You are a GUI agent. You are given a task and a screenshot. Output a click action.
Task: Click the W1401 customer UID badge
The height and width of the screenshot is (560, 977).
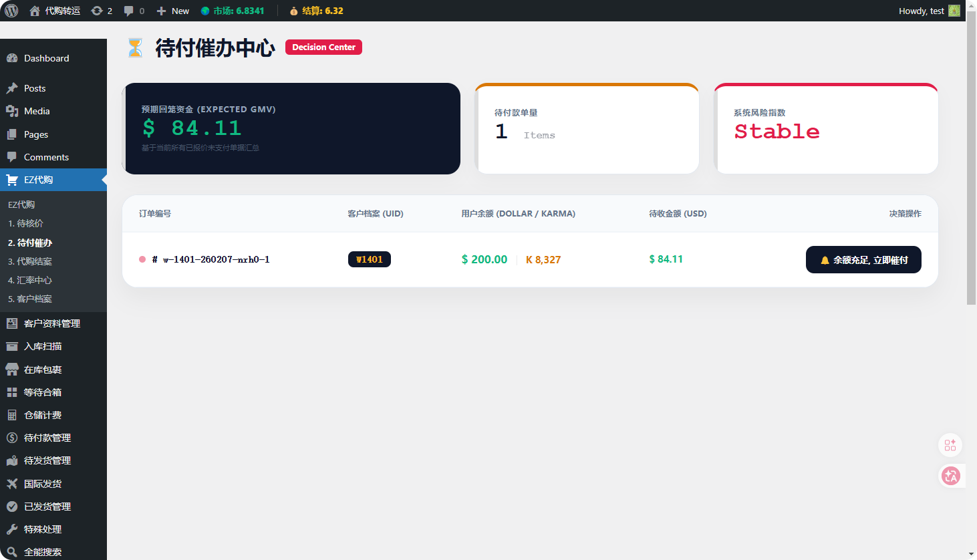tap(369, 259)
